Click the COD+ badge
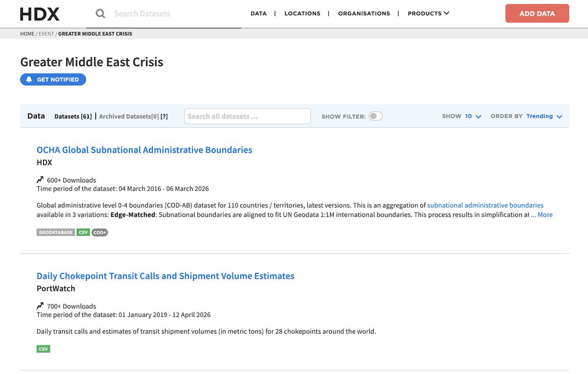The height and width of the screenshot is (374, 588). click(99, 233)
